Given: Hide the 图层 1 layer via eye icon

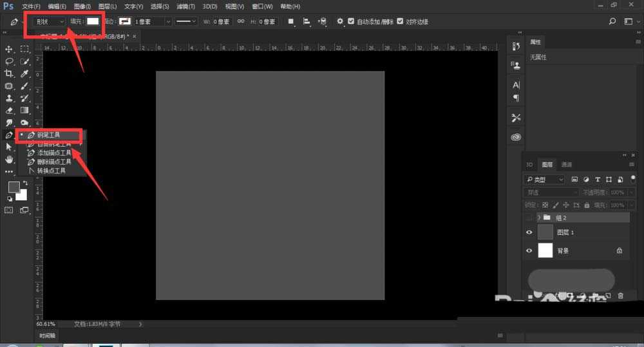Looking at the screenshot, I should coord(529,232).
